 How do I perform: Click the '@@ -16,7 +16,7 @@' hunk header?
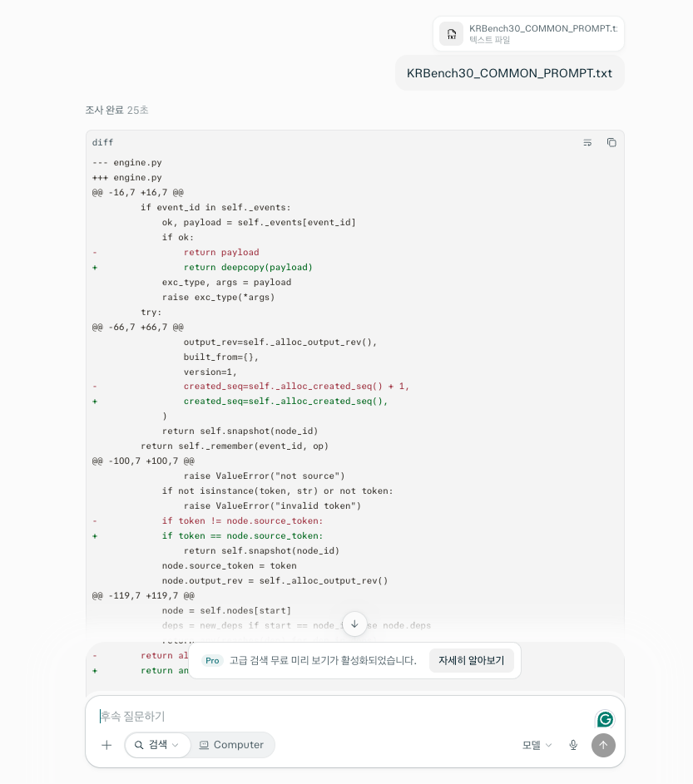(137, 193)
